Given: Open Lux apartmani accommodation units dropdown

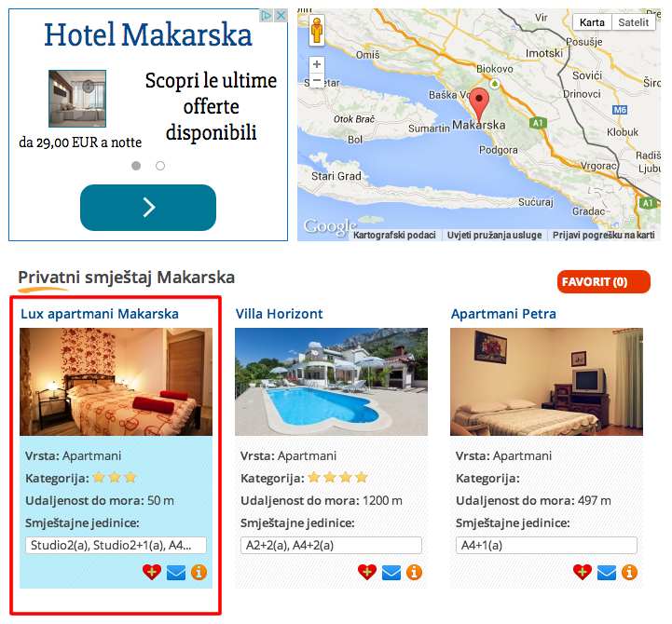Looking at the screenshot, I should coord(116,545).
